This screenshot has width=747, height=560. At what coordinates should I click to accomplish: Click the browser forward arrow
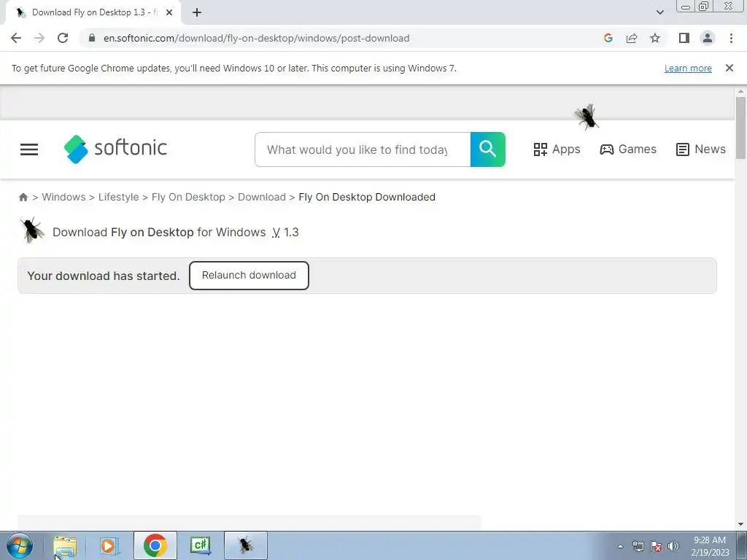39,38
